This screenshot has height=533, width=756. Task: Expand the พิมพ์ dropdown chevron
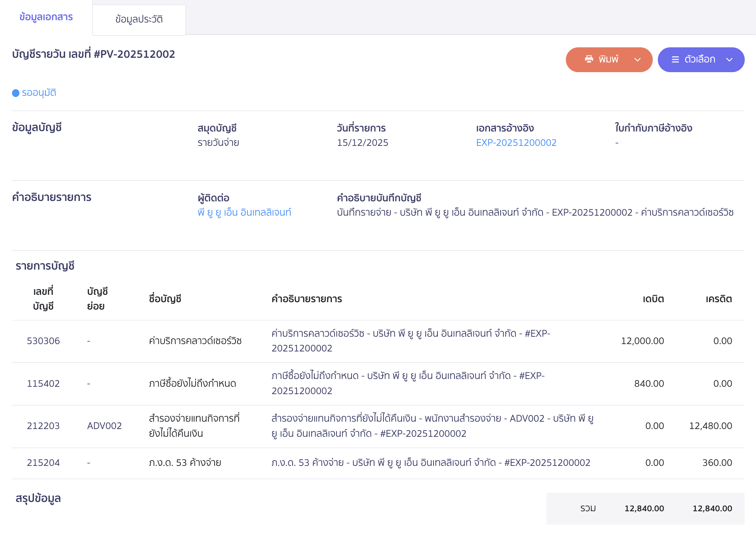[637, 60]
